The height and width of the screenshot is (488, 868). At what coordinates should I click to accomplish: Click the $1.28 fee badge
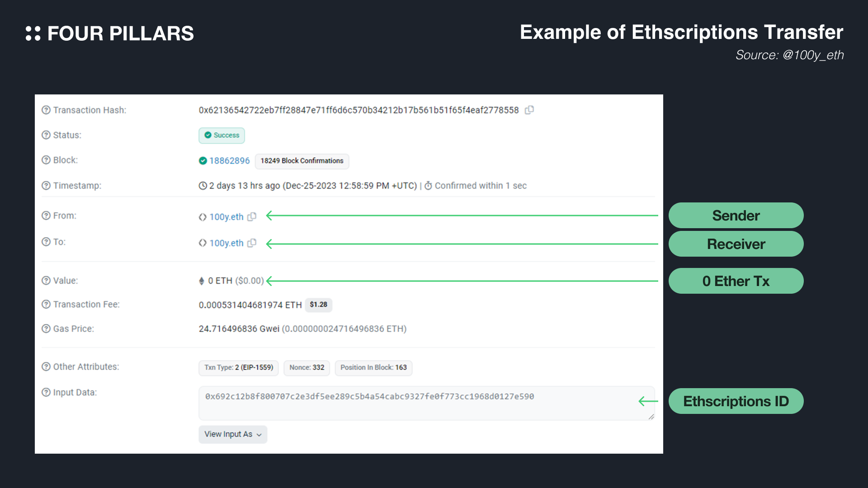pyautogui.click(x=318, y=305)
